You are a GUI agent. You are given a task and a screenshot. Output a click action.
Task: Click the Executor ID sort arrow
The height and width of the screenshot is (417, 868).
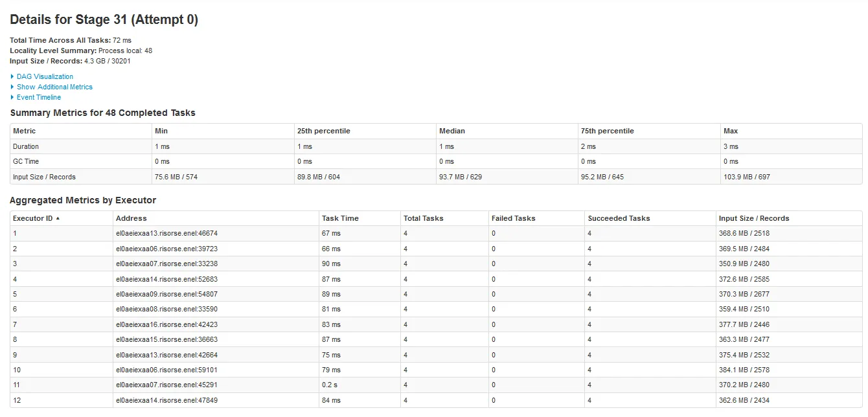point(58,218)
